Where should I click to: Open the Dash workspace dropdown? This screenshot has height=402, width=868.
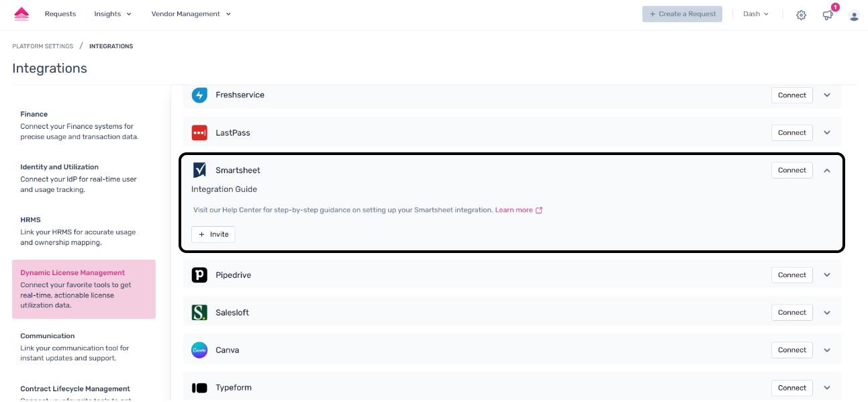coord(756,14)
